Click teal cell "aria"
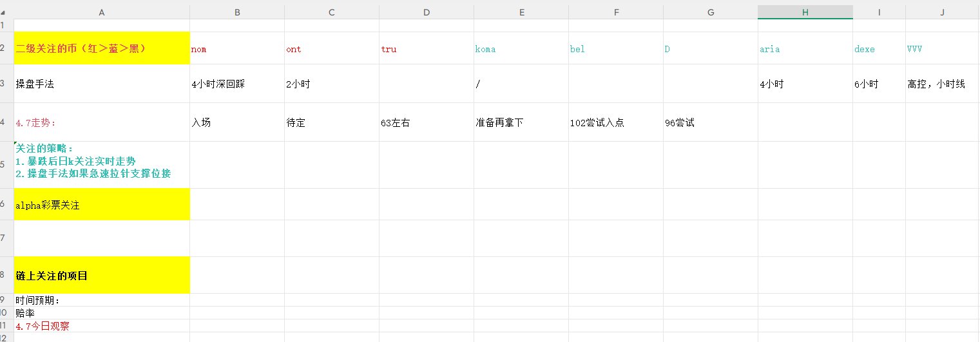The image size is (980, 342). [x=805, y=48]
